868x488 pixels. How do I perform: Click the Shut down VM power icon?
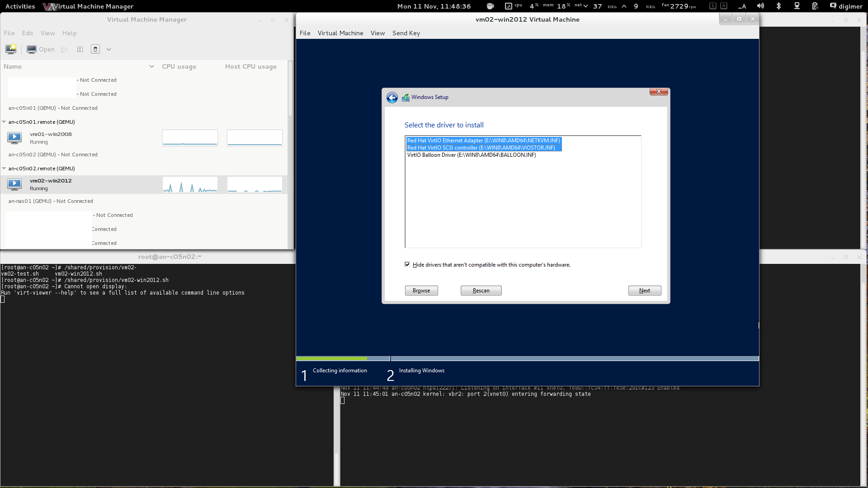coord(95,49)
